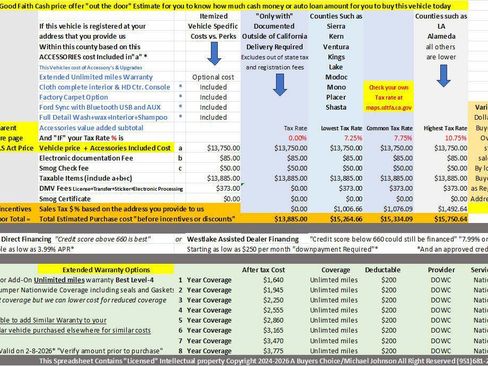Select the $1,006.66 sales tax cell
The width and height of the screenshot is (488, 366).
(x=348, y=209)
